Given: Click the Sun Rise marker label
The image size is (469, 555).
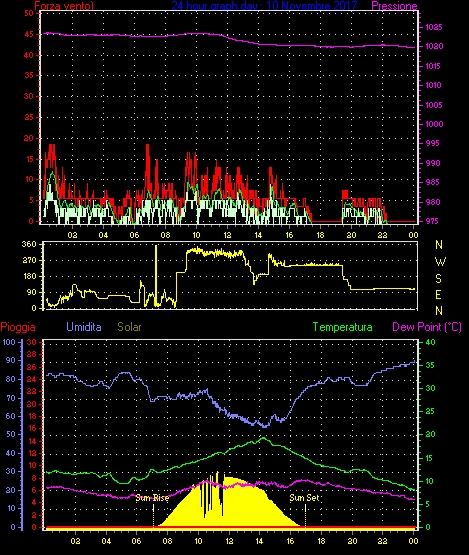Looking at the screenshot, I should click(x=152, y=498).
